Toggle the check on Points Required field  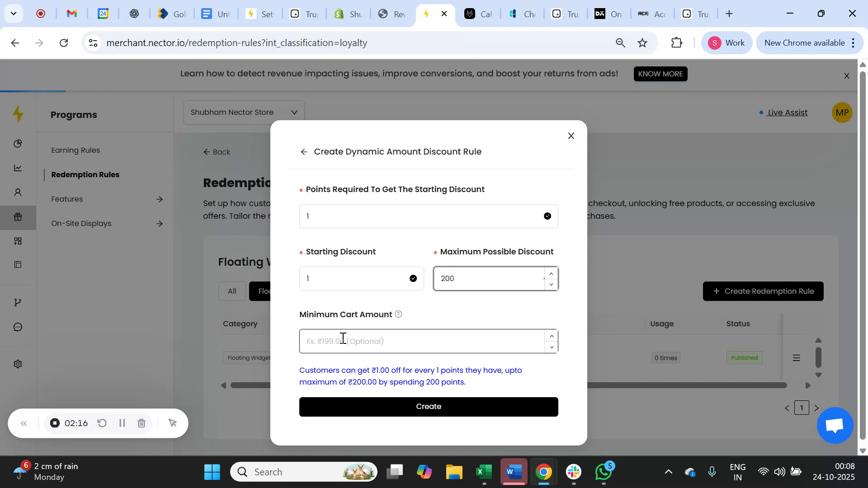[547, 216]
